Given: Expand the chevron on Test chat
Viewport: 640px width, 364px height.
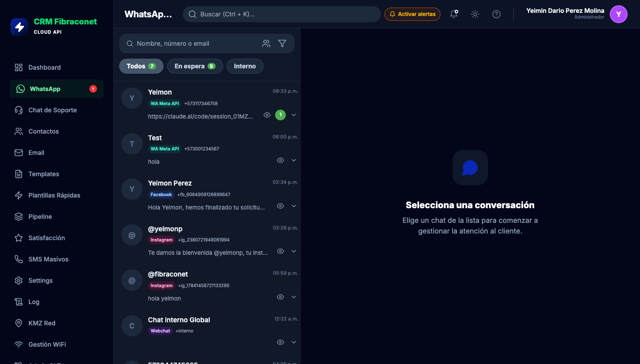Looking at the screenshot, I should click(294, 160).
